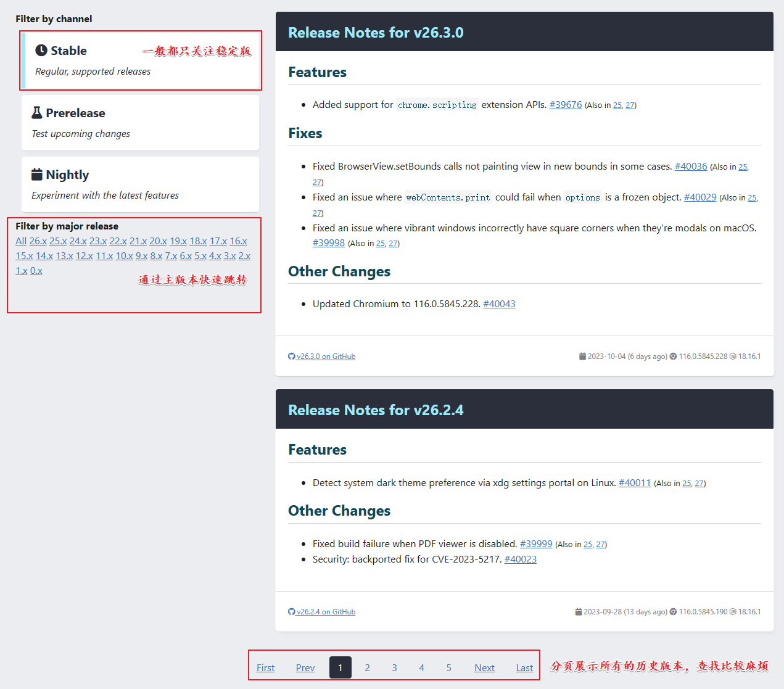Click the chrome.scripting code text
The height and width of the screenshot is (689, 784).
(x=437, y=105)
